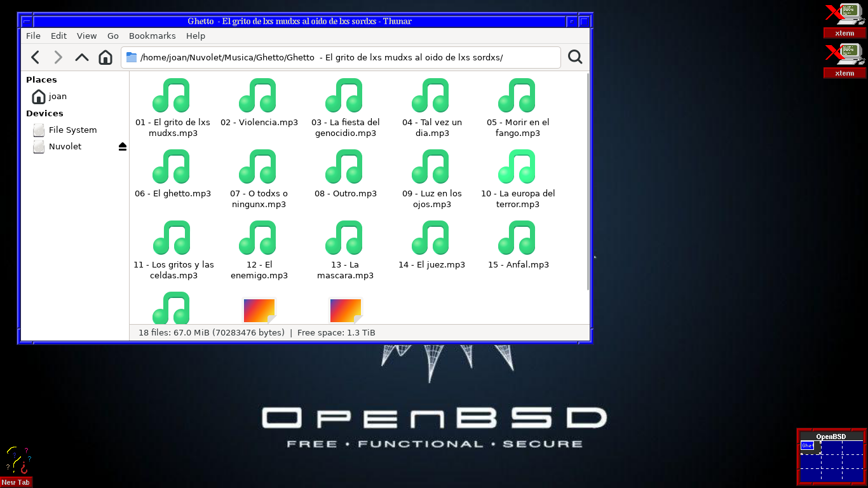Screen dimensions: 868x488
Task: Select 07 - O todxs o ningunx.mp3 icon
Action: 258,166
